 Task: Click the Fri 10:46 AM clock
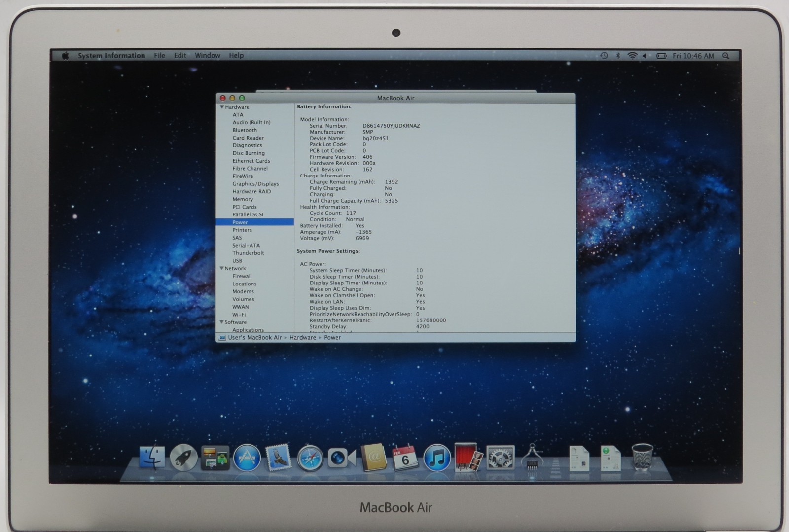coord(693,56)
